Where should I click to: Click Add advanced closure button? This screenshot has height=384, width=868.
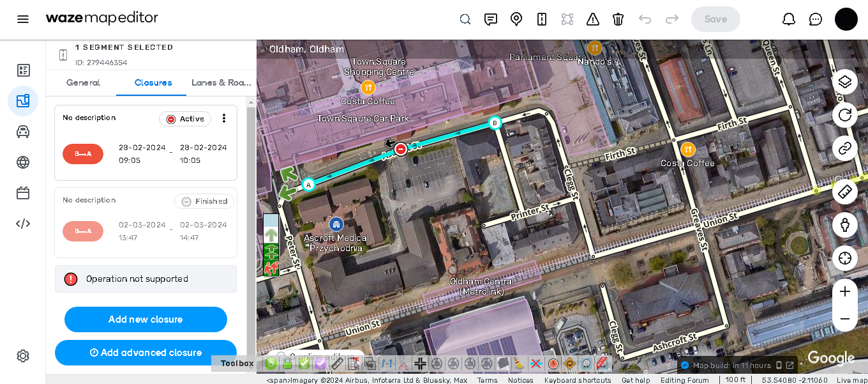point(146,353)
